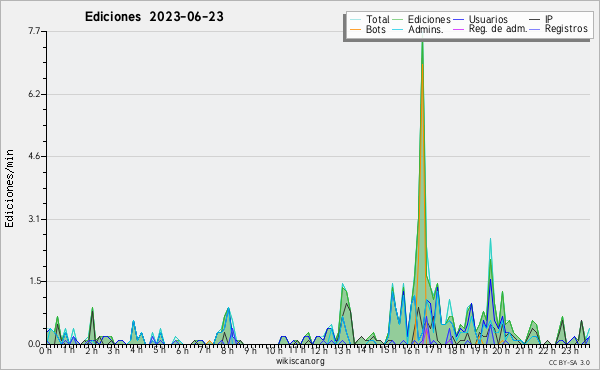The image size is (600, 370).
Task: Click the chart title 'Ediciones 2023-06-23'
Action: point(154,17)
